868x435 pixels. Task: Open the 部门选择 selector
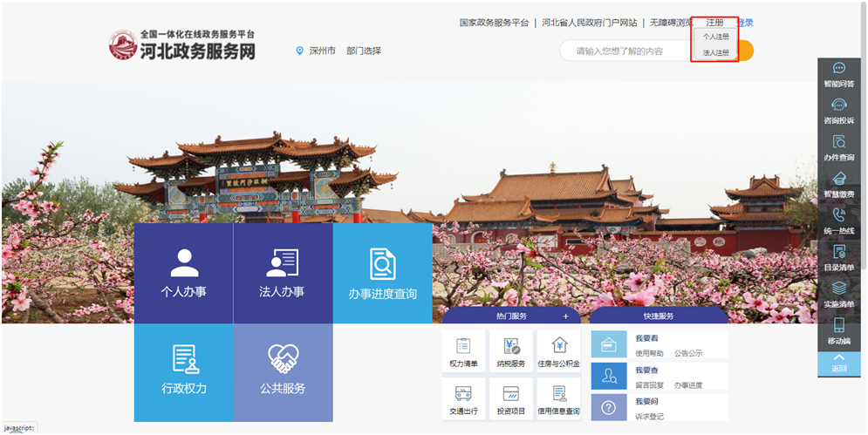click(364, 51)
